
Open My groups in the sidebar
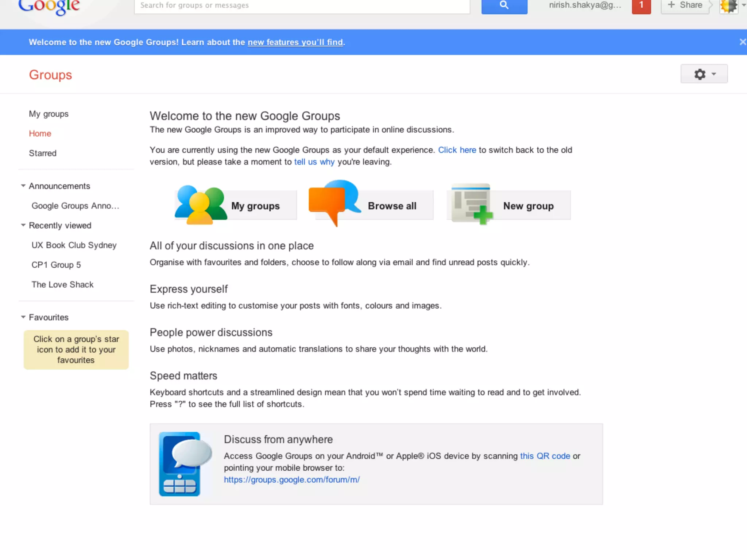click(x=49, y=114)
